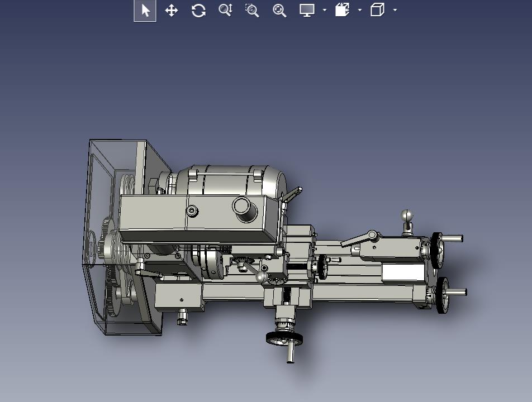This screenshot has height=402, width=532.
Task: Select the Rotate view tool
Action: pyautogui.click(x=198, y=11)
